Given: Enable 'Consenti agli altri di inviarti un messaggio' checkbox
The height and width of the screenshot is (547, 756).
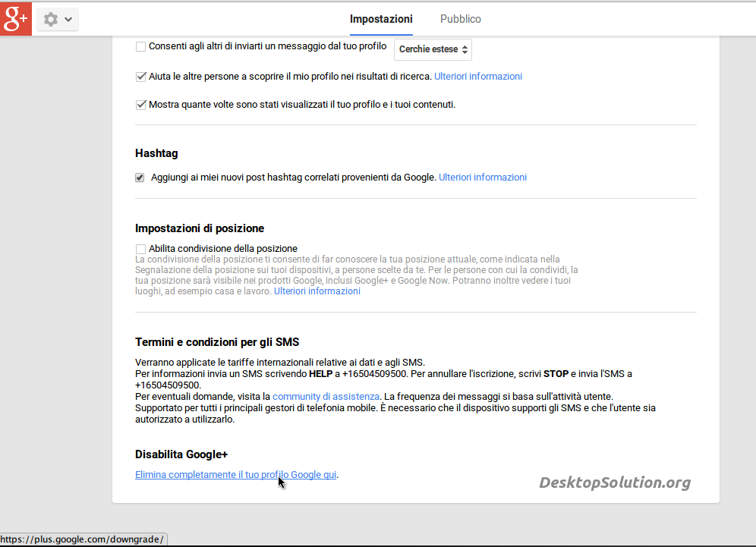Looking at the screenshot, I should (140, 47).
